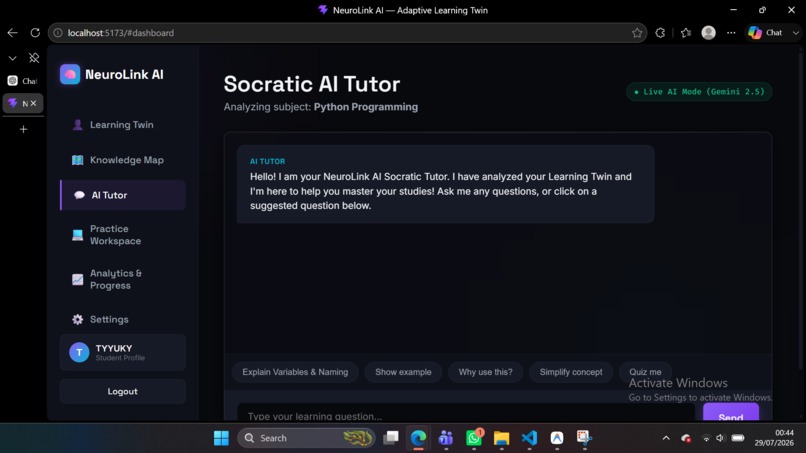This screenshot has width=806, height=453.
Task: Click the Knowledge Map map icon
Action: 78,160
